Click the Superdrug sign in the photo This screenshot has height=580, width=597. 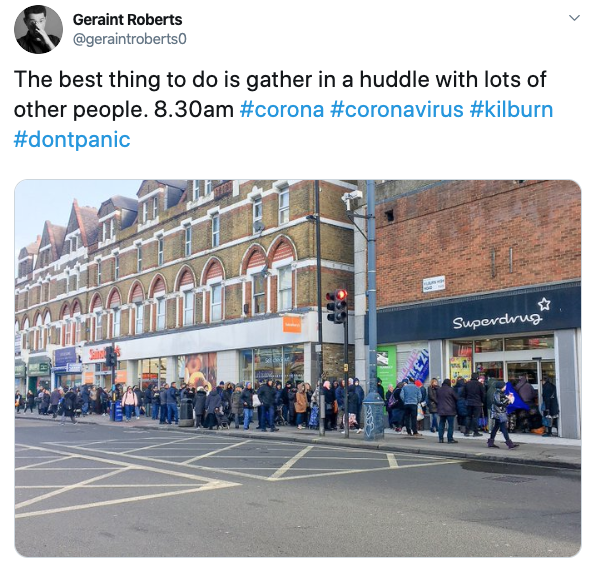497,321
